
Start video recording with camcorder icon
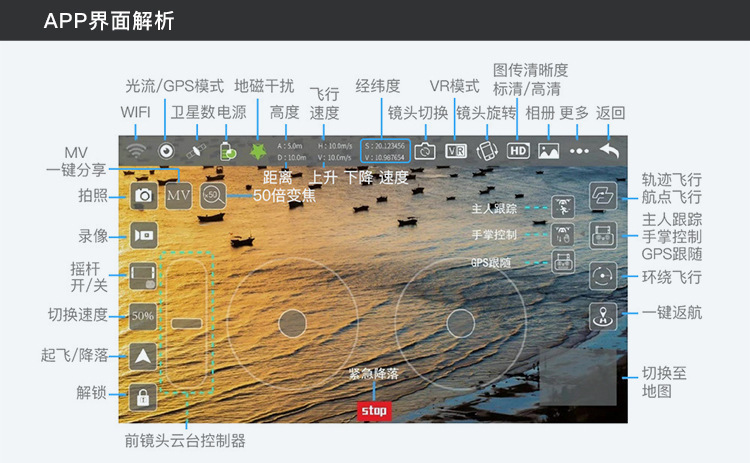pyautogui.click(x=143, y=235)
